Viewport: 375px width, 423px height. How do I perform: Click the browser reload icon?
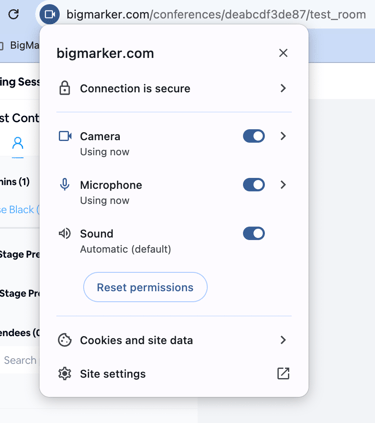coord(13,14)
